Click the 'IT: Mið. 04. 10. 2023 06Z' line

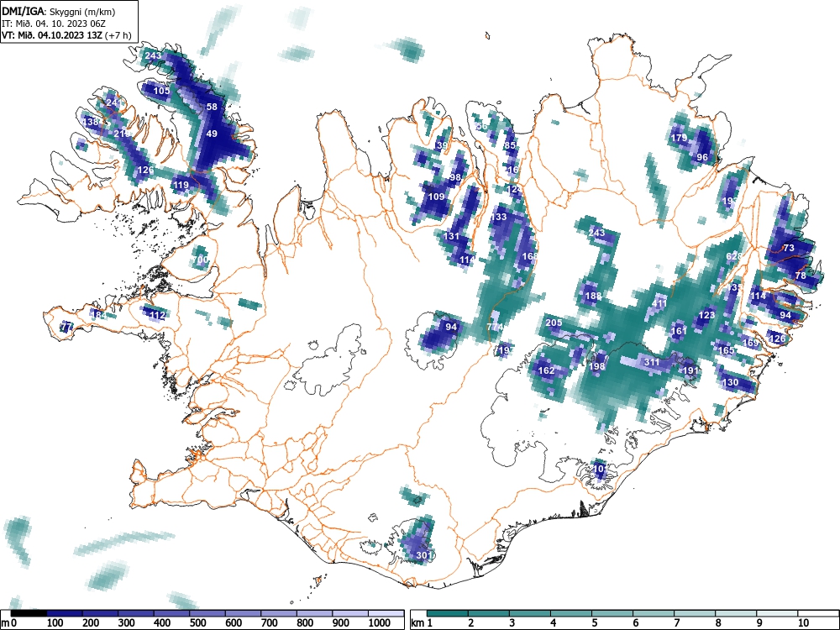(x=55, y=24)
